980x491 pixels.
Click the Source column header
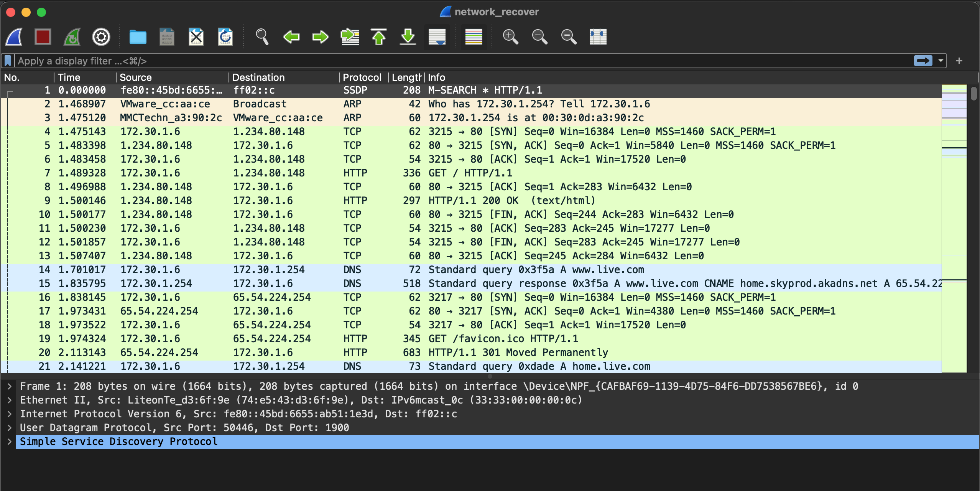pyautogui.click(x=136, y=77)
